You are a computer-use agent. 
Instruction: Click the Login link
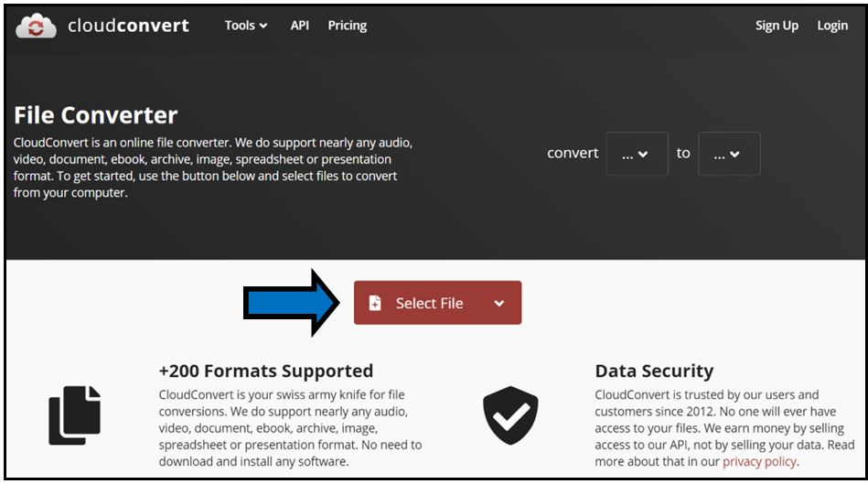[x=832, y=26]
